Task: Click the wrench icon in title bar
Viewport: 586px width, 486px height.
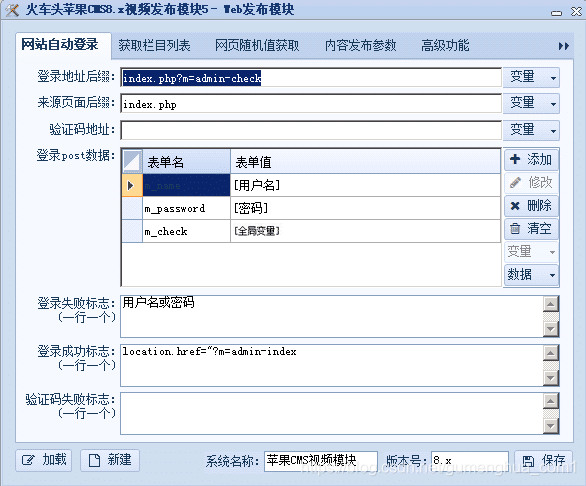Action: [x=12, y=10]
